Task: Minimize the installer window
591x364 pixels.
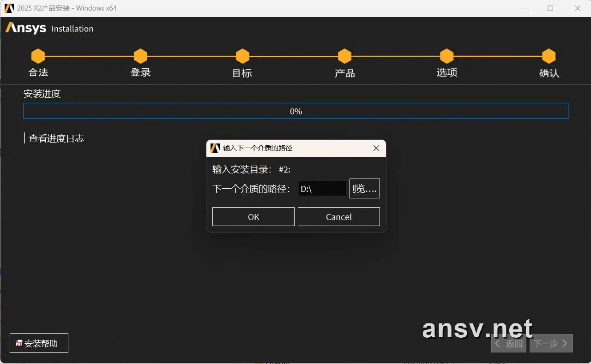Action: tap(524, 8)
